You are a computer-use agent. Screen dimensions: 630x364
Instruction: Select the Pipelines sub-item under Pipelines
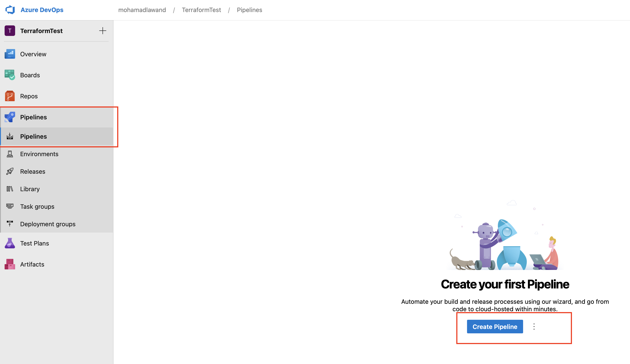pos(34,136)
